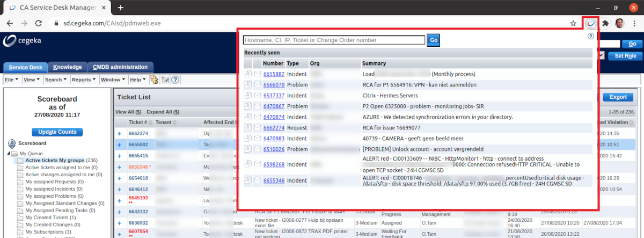Open ticket link 6537337 in popup
Viewport: 644px width, 238px height.
(274, 96)
